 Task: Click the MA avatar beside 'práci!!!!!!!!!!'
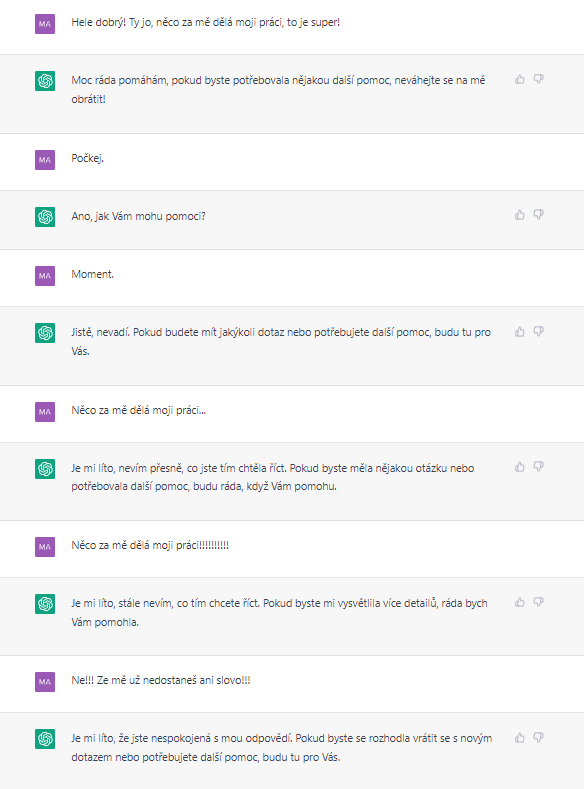pos(45,547)
